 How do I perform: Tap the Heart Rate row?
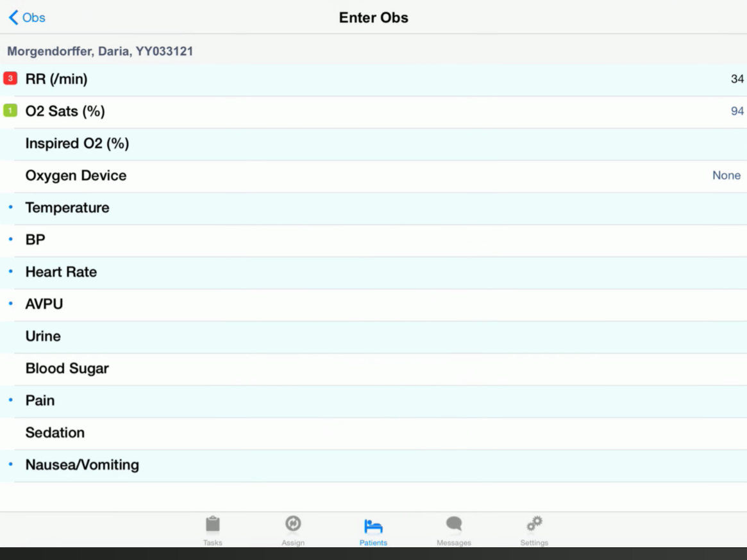[373, 272]
